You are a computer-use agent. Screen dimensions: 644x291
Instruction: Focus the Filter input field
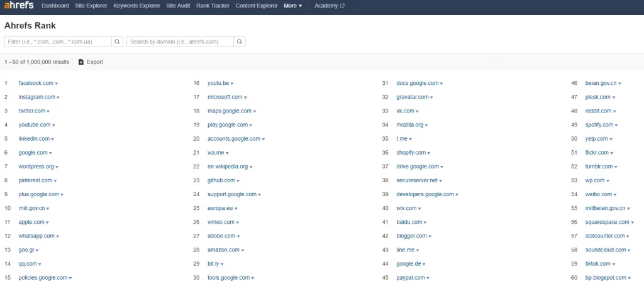58,41
